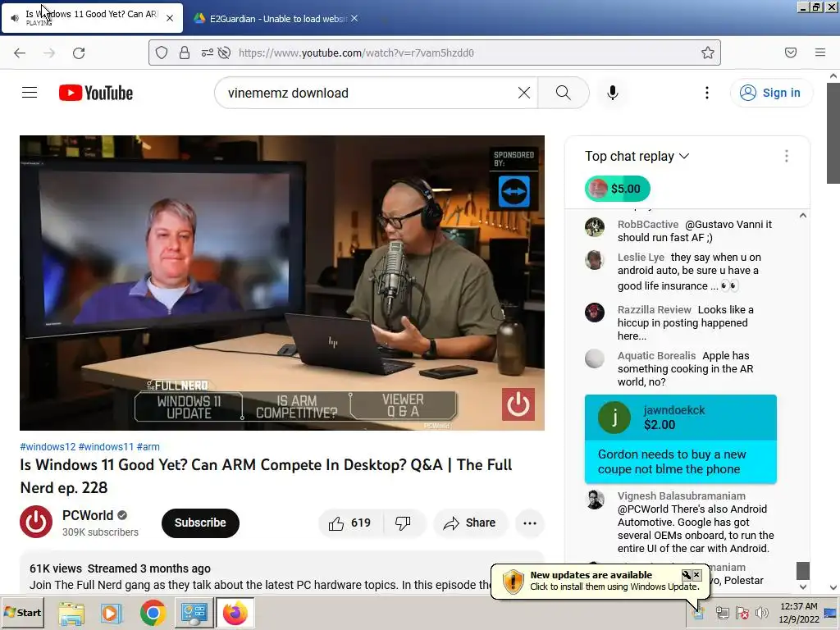Open the PCWorld channel name link
Image resolution: width=840 pixels, height=630 pixels.
88,515
